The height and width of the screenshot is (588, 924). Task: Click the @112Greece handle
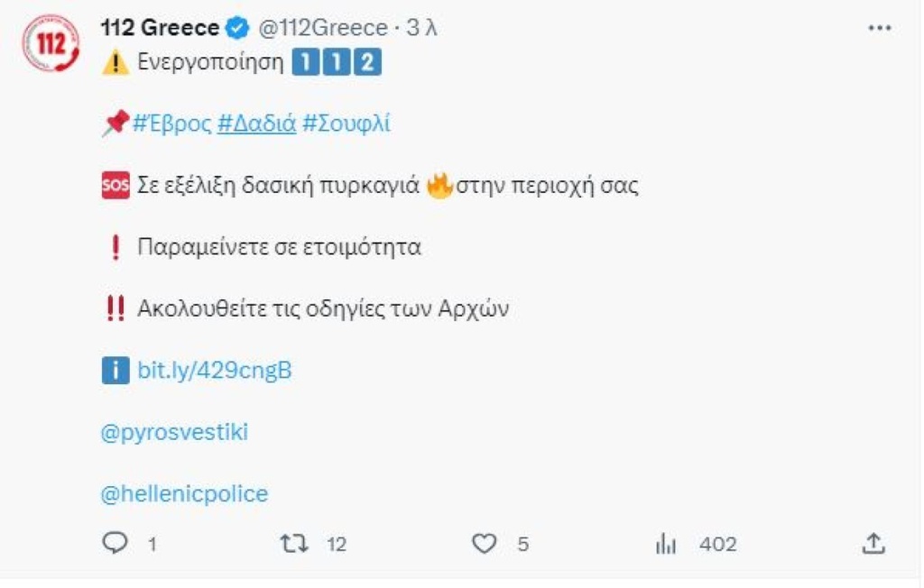coord(323,28)
